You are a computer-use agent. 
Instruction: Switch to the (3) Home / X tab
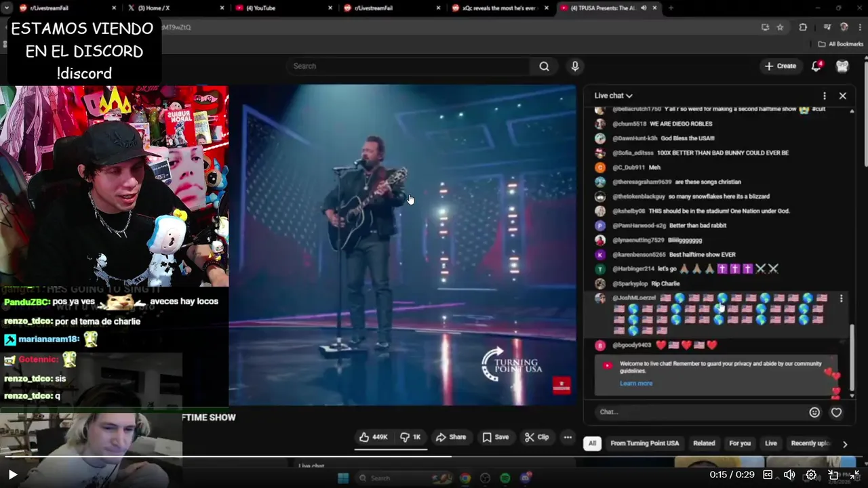175,8
